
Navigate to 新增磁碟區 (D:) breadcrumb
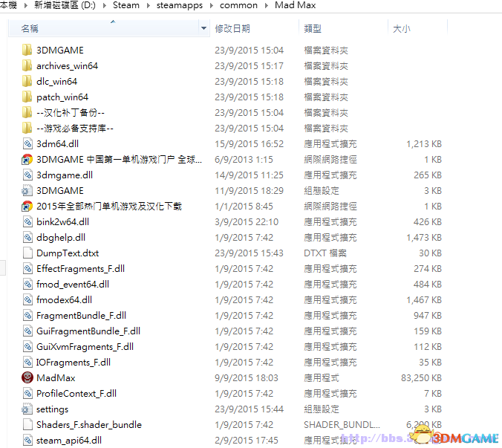coord(65,5)
